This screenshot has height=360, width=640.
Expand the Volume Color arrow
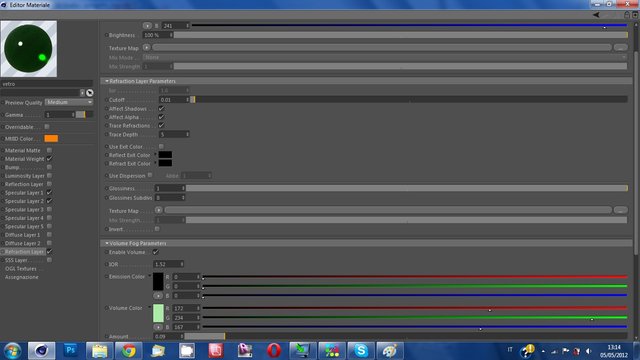click(x=149, y=307)
